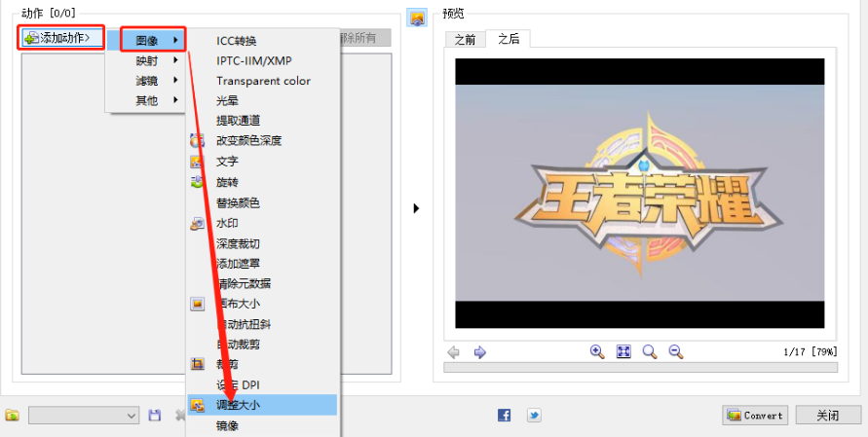This screenshot has height=437, width=868.
Task: Open the script preset dropdown
Action: click(84, 416)
